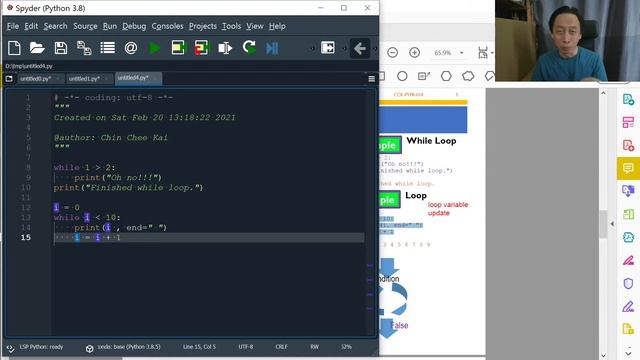The height and width of the screenshot is (360, 640).
Task: Run selection or current line icon
Action: pyautogui.click(x=225, y=48)
